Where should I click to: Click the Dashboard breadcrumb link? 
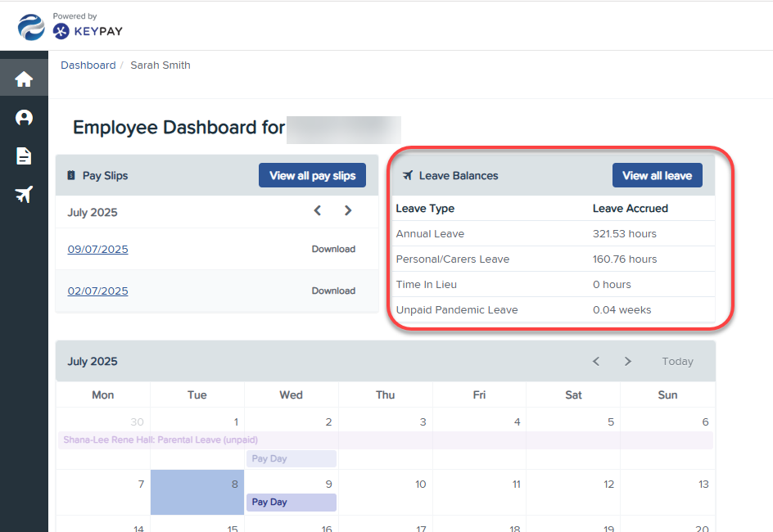pos(88,65)
